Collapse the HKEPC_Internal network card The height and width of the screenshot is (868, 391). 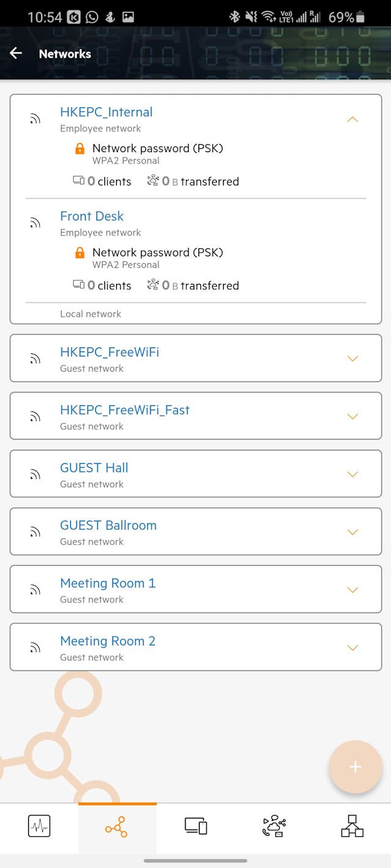pos(353,119)
